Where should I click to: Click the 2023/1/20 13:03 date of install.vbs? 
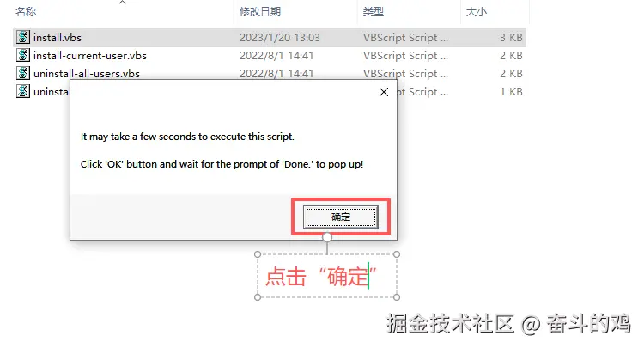tap(280, 38)
